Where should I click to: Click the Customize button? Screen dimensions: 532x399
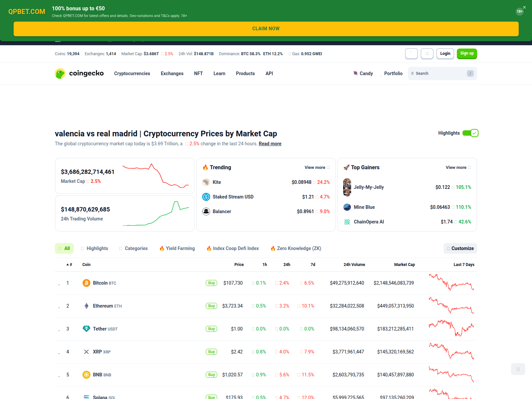tap(460, 248)
